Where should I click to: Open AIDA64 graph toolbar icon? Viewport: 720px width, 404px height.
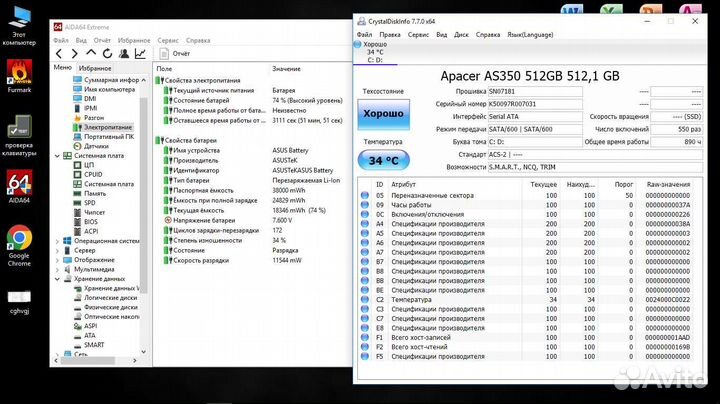pyautogui.click(x=140, y=54)
